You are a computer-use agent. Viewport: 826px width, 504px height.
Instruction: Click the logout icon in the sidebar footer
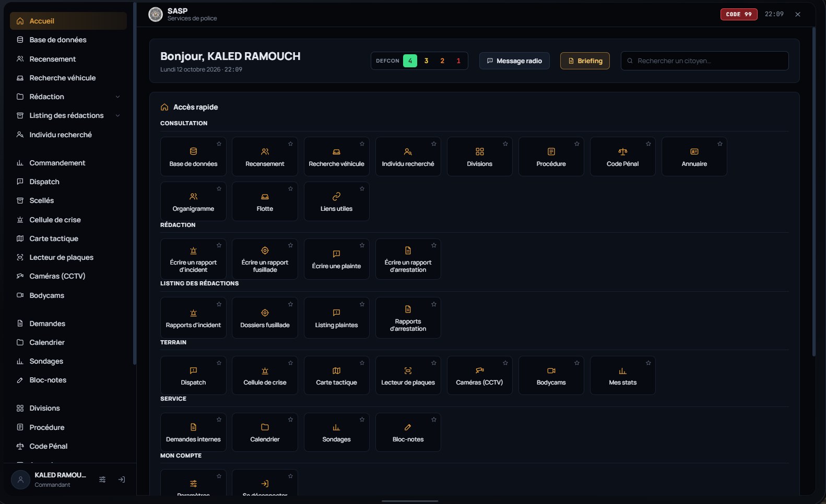click(122, 479)
